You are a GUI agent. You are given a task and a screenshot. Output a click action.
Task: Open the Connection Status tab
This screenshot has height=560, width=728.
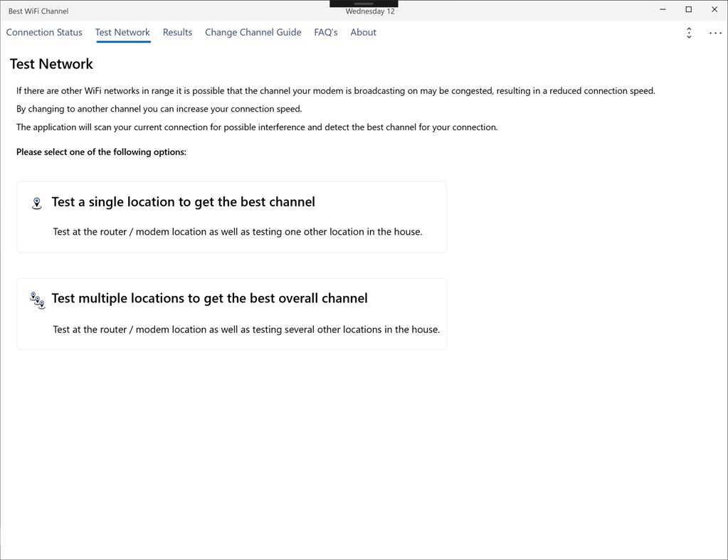coord(44,33)
